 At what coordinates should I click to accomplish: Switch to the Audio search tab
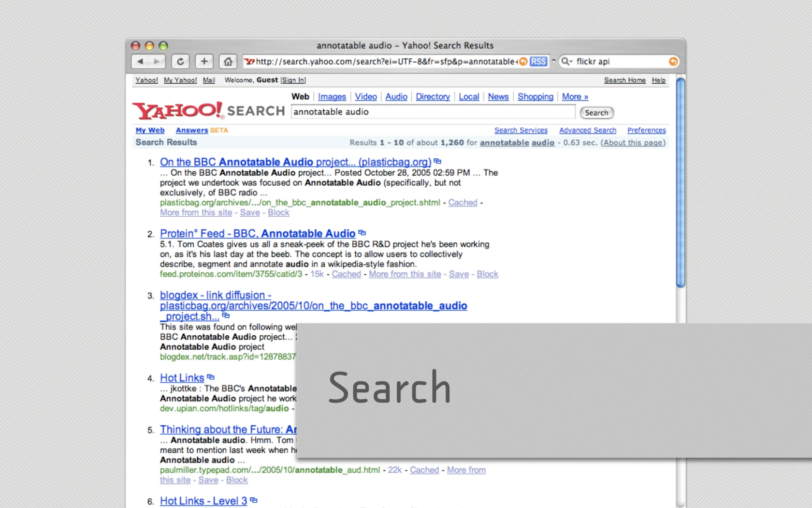tap(396, 97)
